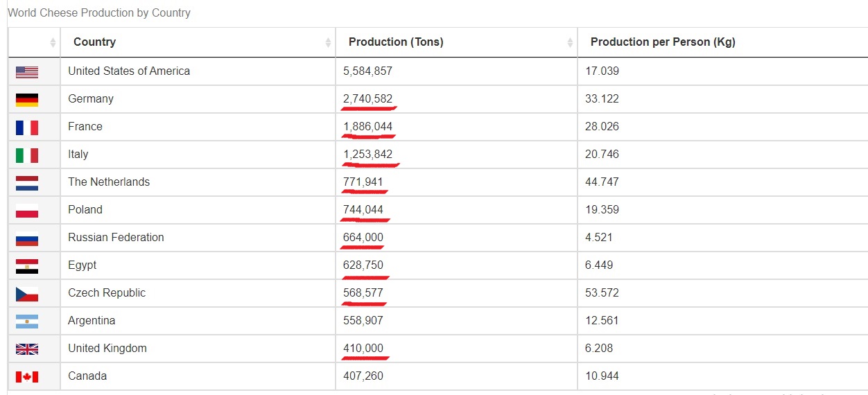Click the Country column header text

94,42
